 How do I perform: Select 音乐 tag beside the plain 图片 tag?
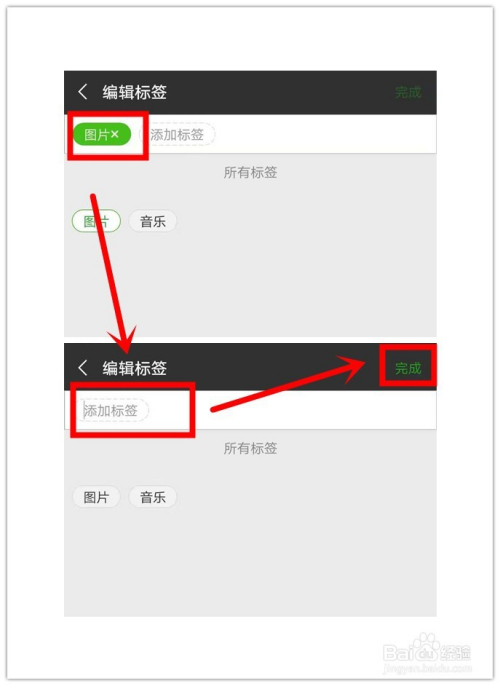[153, 497]
